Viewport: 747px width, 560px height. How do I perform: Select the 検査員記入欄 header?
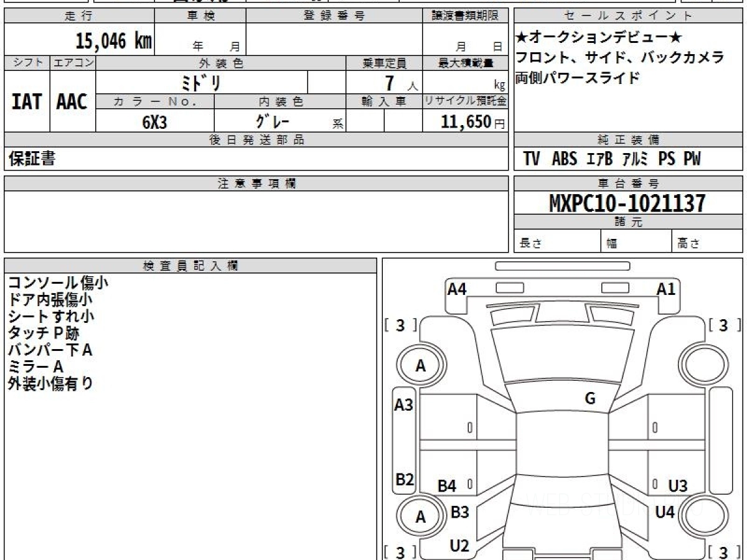[x=190, y=266]
